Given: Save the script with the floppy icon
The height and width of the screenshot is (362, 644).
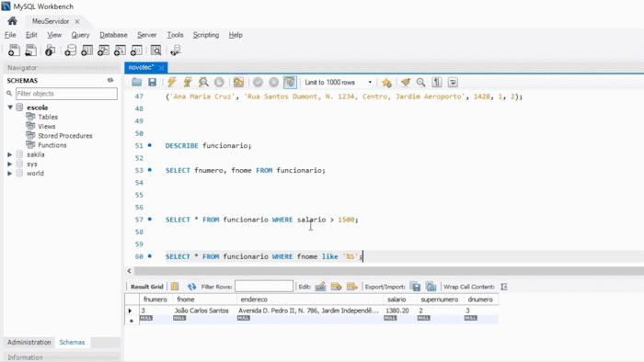Looking at the screenshot, I should (x=153, y=82).
